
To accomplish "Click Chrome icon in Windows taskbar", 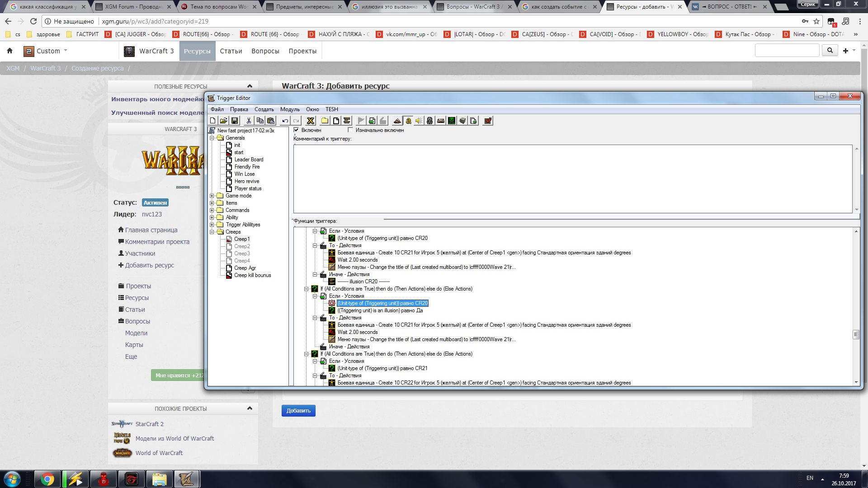I will tap(47, 479).
